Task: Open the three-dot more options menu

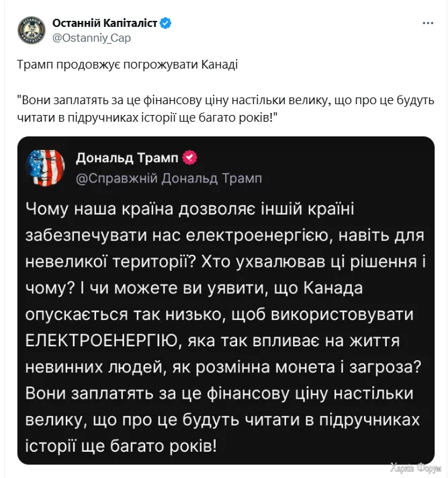Action: 428,24
